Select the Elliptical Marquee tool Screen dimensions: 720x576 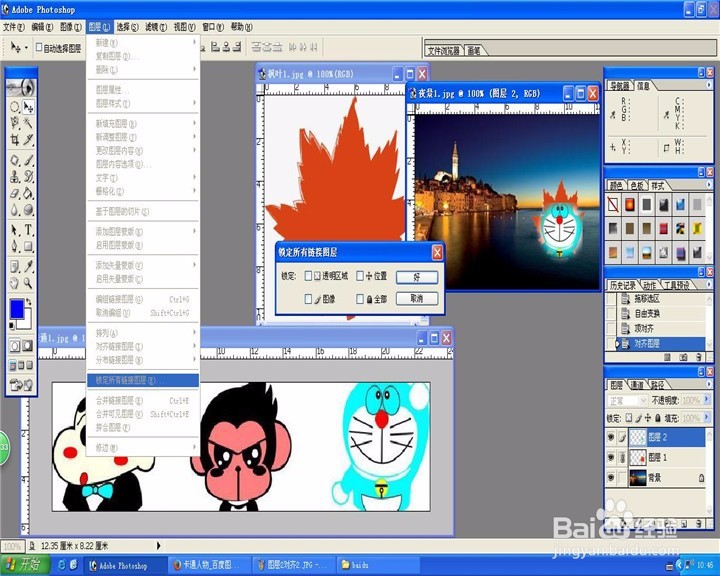15,107
